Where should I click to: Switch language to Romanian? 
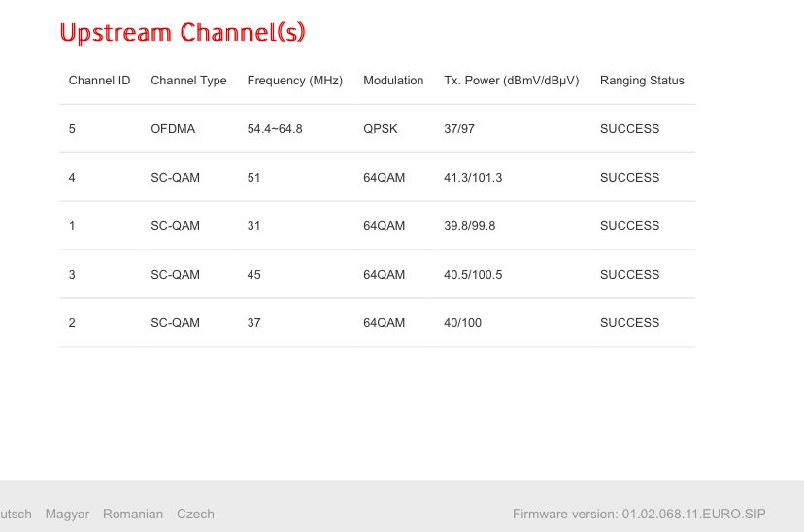[133, 515]
